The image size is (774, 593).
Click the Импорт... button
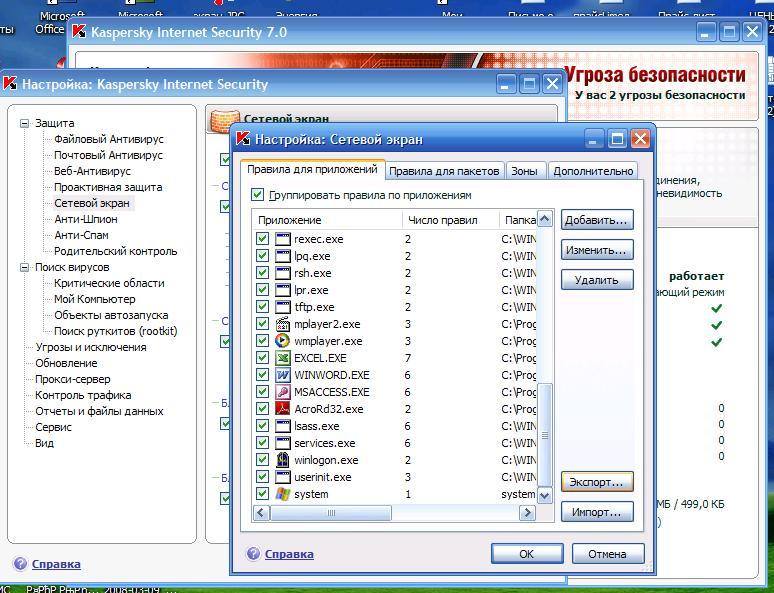click(597, 512)
